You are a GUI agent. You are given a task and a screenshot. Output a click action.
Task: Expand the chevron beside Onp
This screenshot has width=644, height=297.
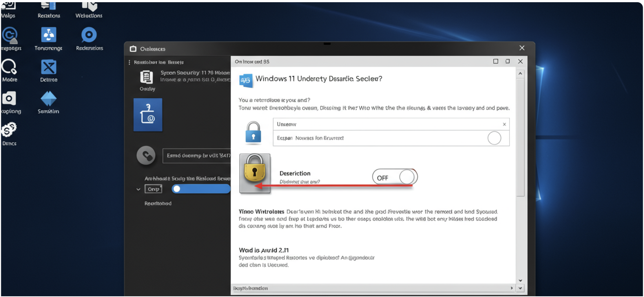click(x=138, y=189)
